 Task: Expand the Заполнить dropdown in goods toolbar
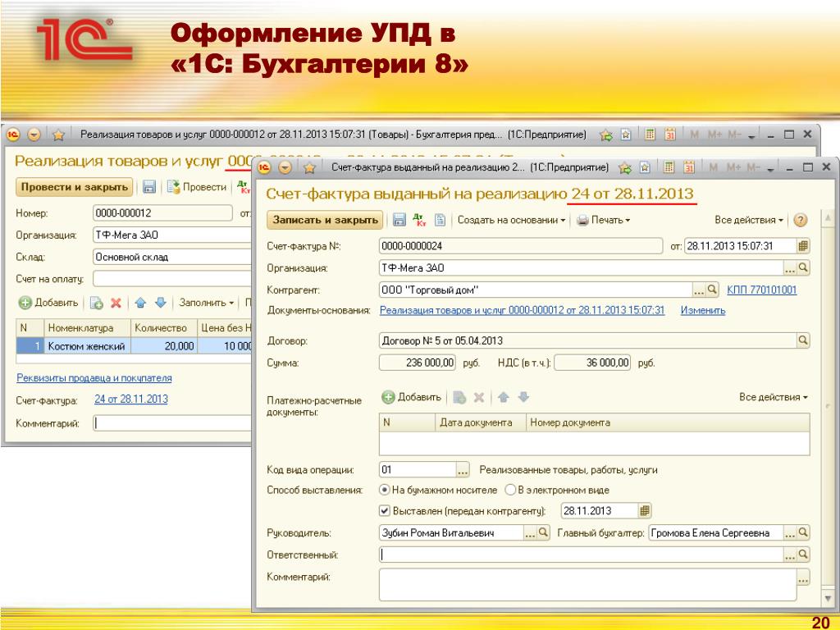coord(207,303)
